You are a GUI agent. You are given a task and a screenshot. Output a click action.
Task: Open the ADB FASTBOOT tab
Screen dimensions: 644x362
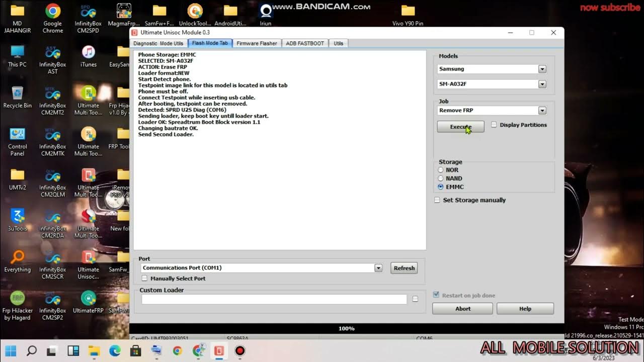(x=305, y=43)
